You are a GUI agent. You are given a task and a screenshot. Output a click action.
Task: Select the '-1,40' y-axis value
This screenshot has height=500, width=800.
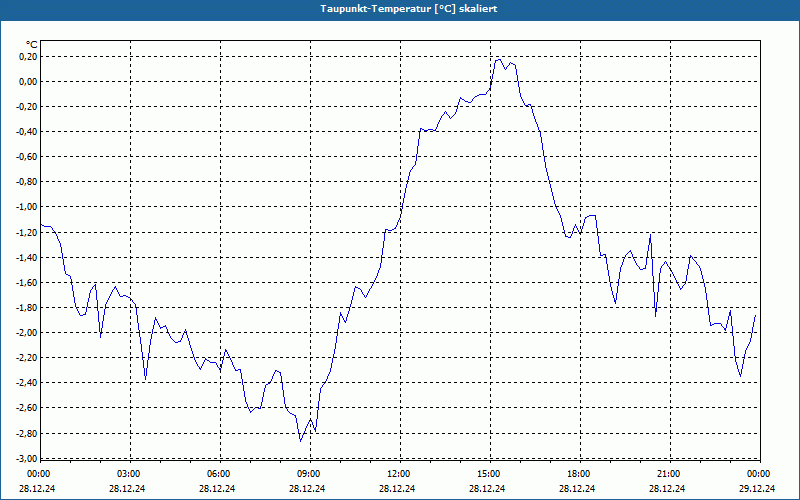[28, 257]
